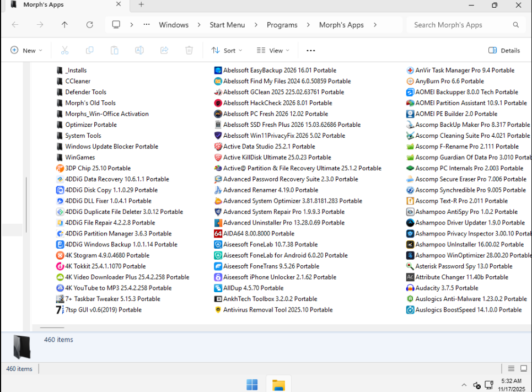Open the View dropdown menu

[273, 50]
